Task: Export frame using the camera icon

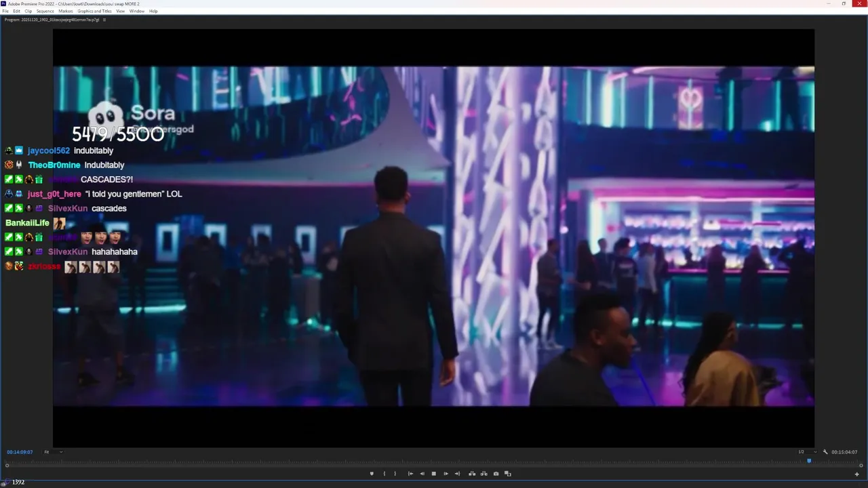Action: [496, 474]
